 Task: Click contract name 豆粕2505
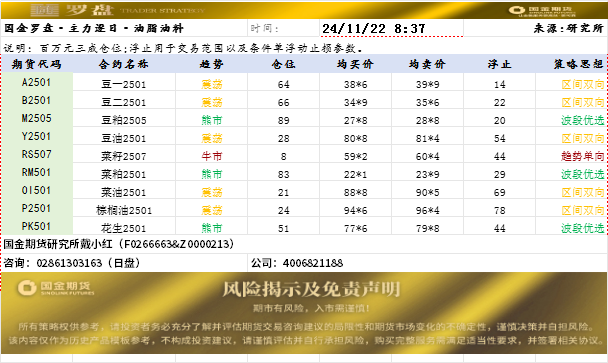124,120
